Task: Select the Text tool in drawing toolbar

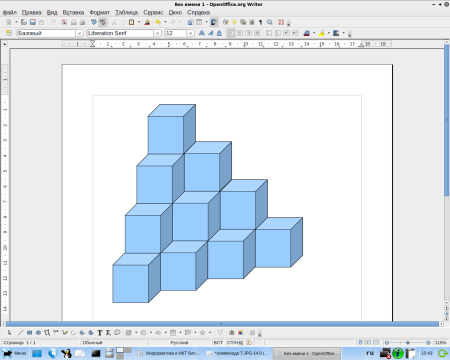Action: point(99,332)
